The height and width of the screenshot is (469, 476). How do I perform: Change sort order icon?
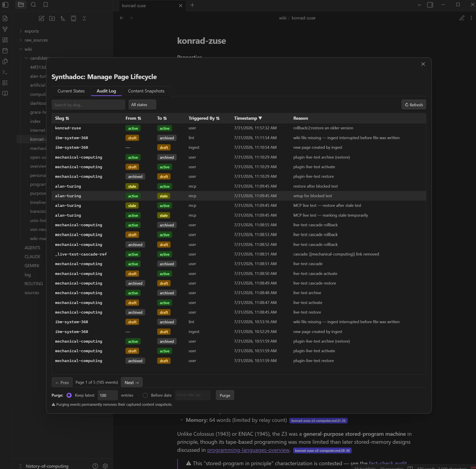63,18
